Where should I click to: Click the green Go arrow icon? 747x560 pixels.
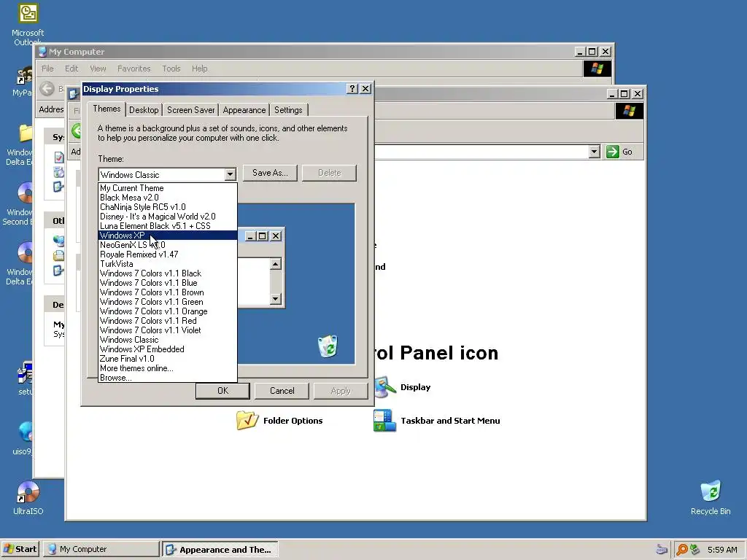612,152
